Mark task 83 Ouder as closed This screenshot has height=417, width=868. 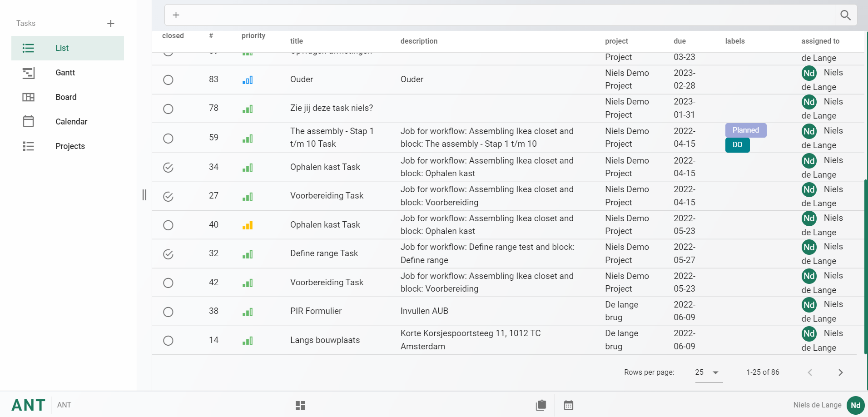pos(168,80)
